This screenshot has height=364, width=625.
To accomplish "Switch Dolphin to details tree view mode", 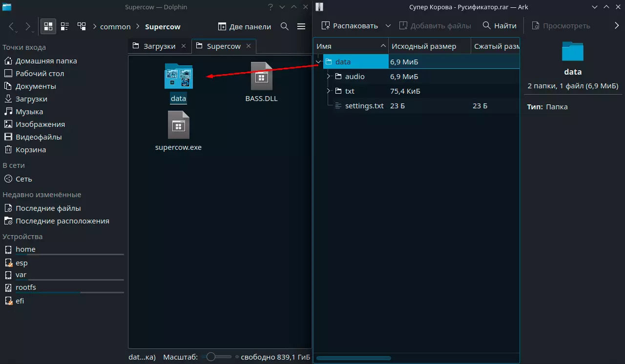I will (82, 26).
